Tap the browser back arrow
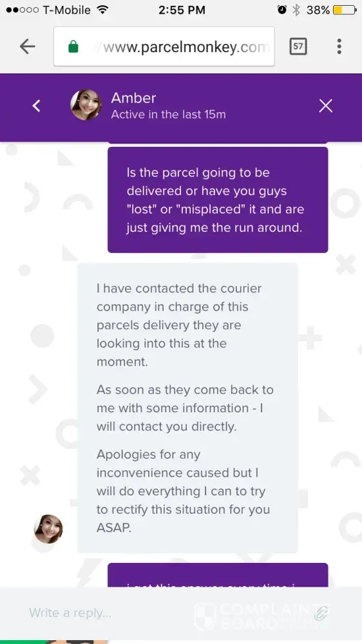 27,46
